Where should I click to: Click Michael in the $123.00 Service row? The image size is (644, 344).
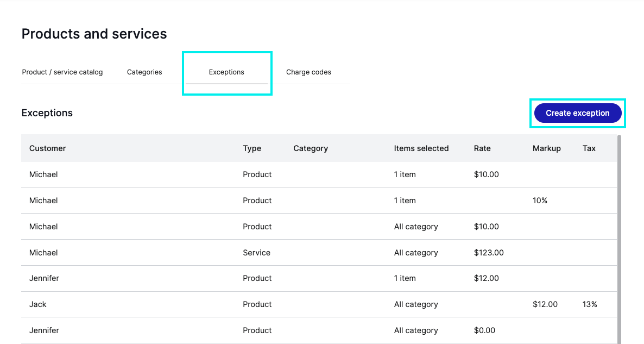pyautogui.click(x=43, y=253)
